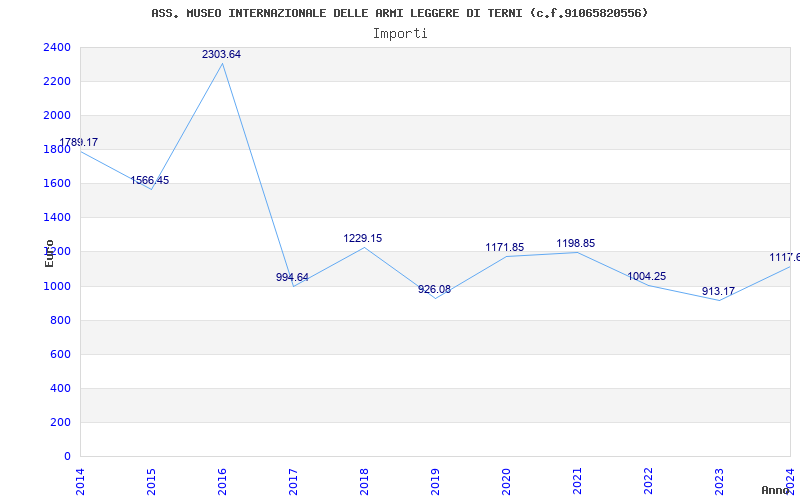Click the 'Importi' subtitle
Viewport: 800px width, 500px height.
point(400,34)
